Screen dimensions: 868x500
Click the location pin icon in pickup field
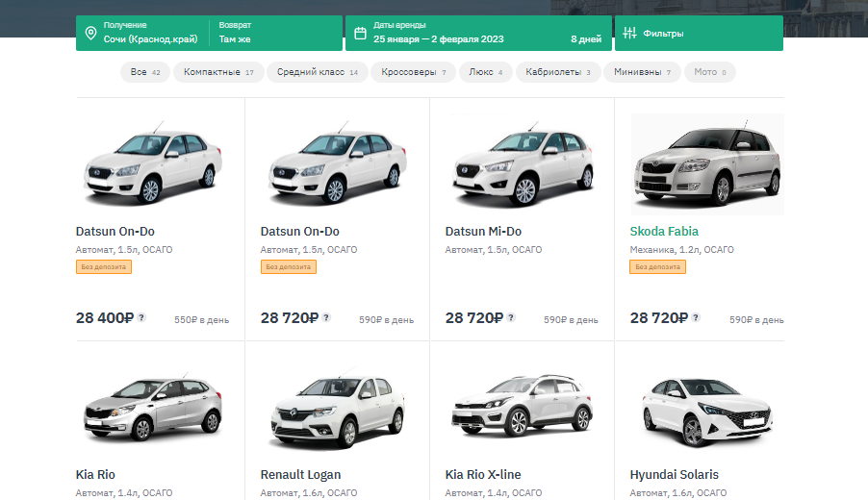(x=90, y=33)
